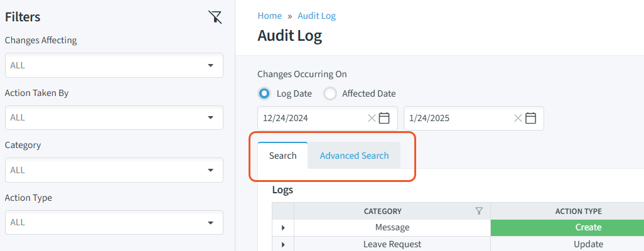Open the end date calendar picker

(530, 119)
